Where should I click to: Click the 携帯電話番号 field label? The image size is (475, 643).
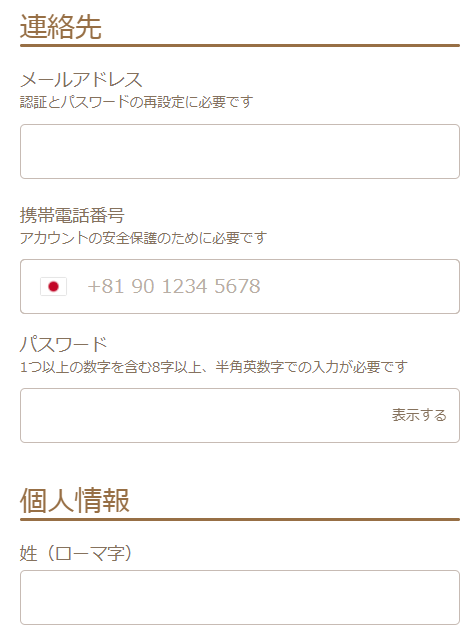(x=72, y=215)
